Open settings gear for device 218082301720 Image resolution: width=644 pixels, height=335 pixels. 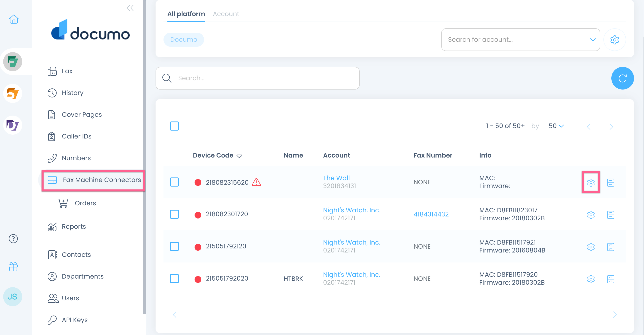point(591,215)
